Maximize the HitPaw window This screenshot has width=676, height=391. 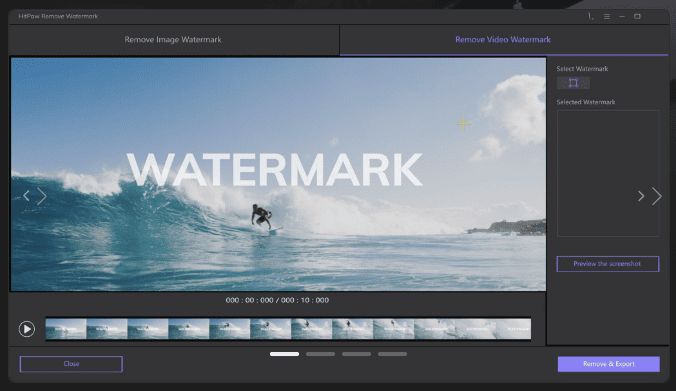point(637,16)
